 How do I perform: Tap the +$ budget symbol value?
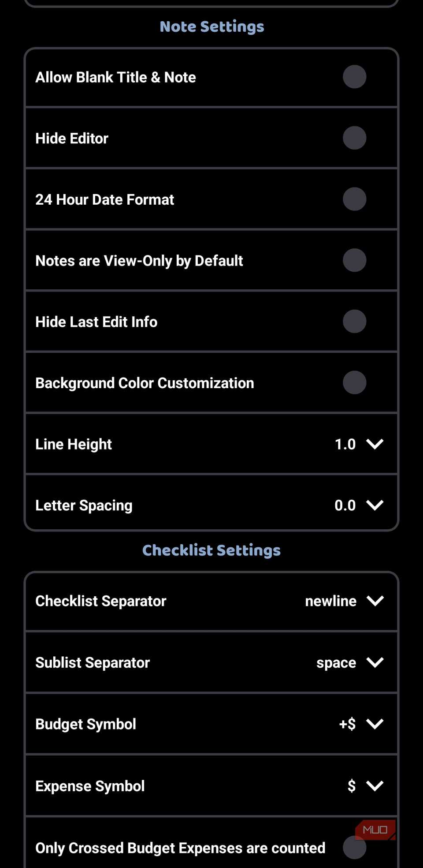point(347,724)
